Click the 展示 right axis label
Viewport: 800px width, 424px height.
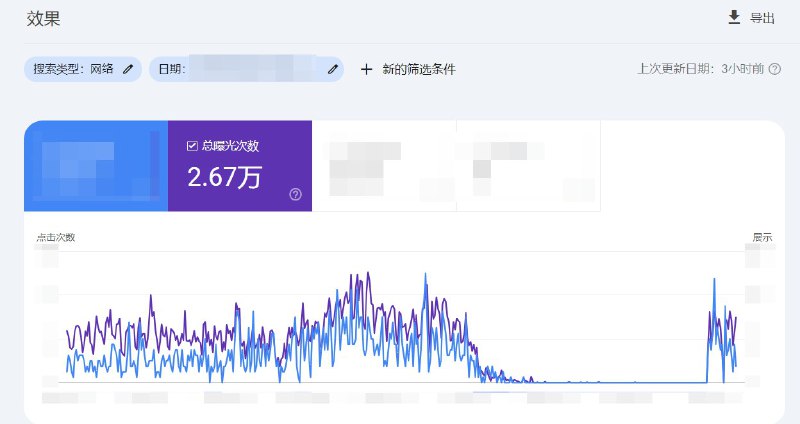(x=762, y=237)
